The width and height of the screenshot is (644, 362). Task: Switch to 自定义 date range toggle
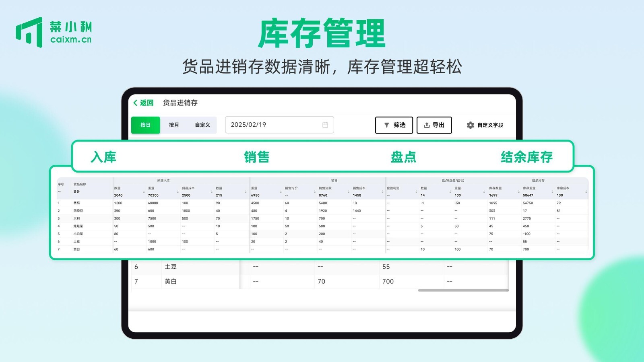click(x=202, y=125)
